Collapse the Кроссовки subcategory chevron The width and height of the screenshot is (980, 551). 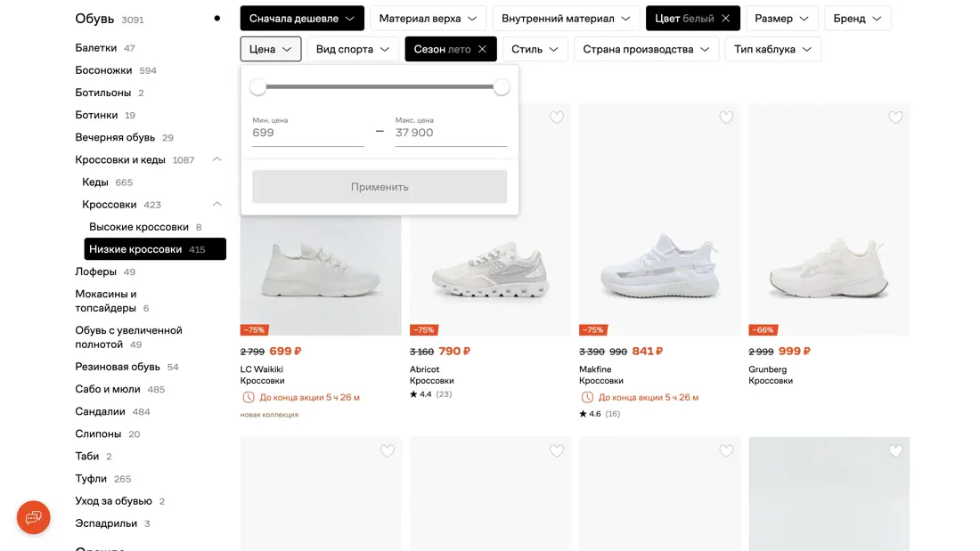(x=216, y=204)
